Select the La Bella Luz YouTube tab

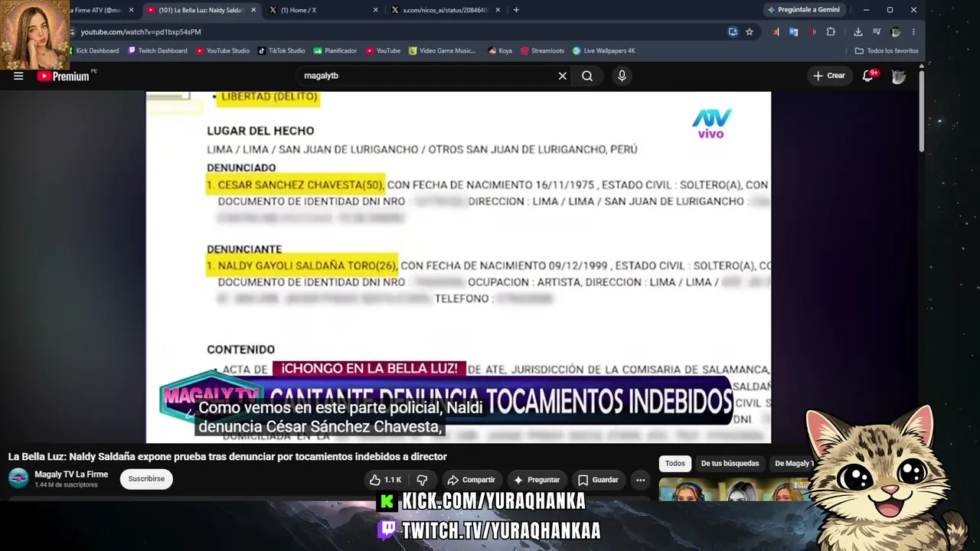click(x=201, y=10)
